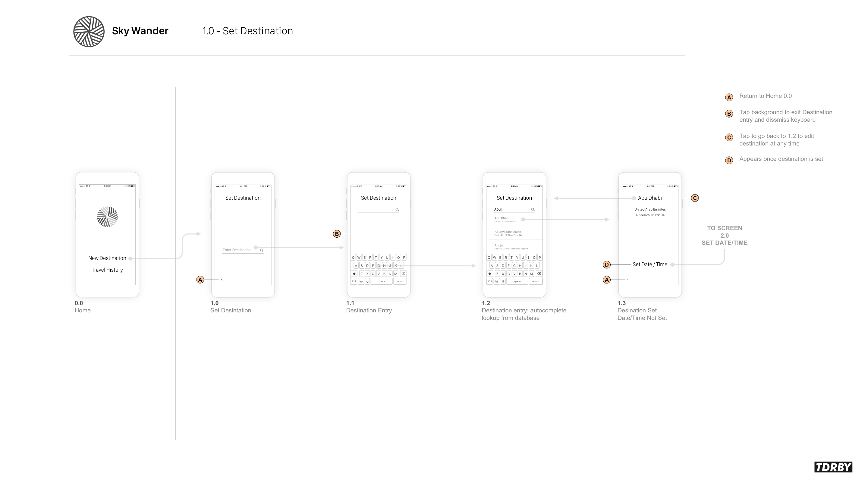Click the search magnifier in screen 1.1
This screenshot has height=488, width=868.
(x=397, y=209)
